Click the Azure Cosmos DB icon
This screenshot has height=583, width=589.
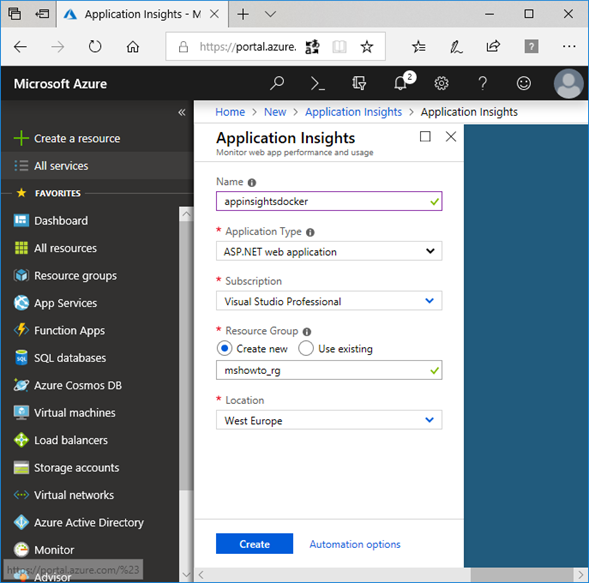[x=21, y=385]
